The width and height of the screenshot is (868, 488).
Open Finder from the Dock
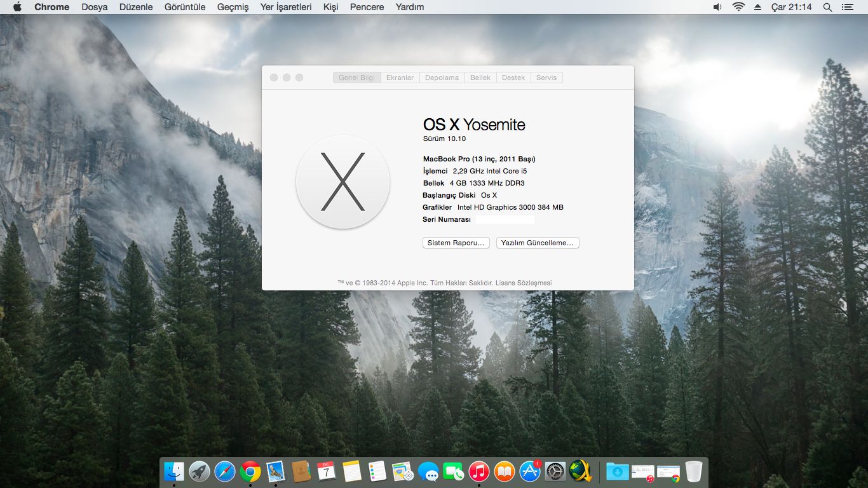[173, 471]
